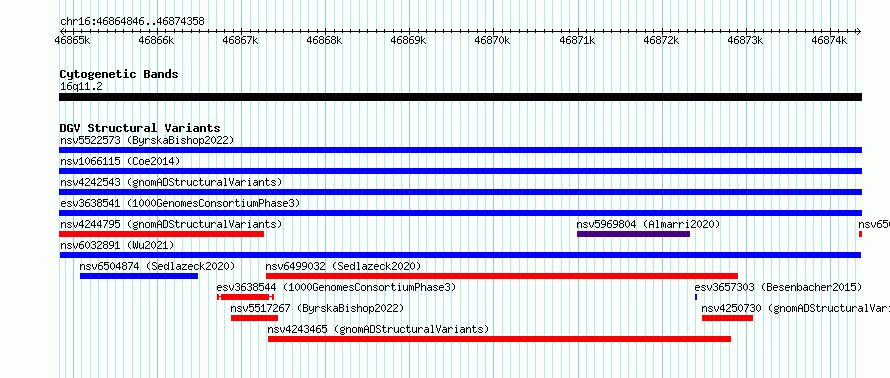Click the 46865k ruler tick label
The image size is (890, 378).
pyautogui.click(x=73, y=41)
